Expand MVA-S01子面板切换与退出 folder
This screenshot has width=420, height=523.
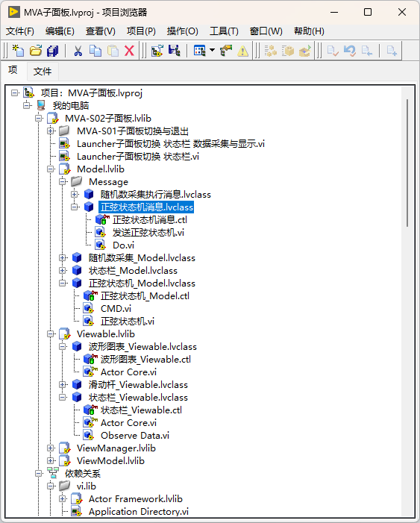[51, 131]
